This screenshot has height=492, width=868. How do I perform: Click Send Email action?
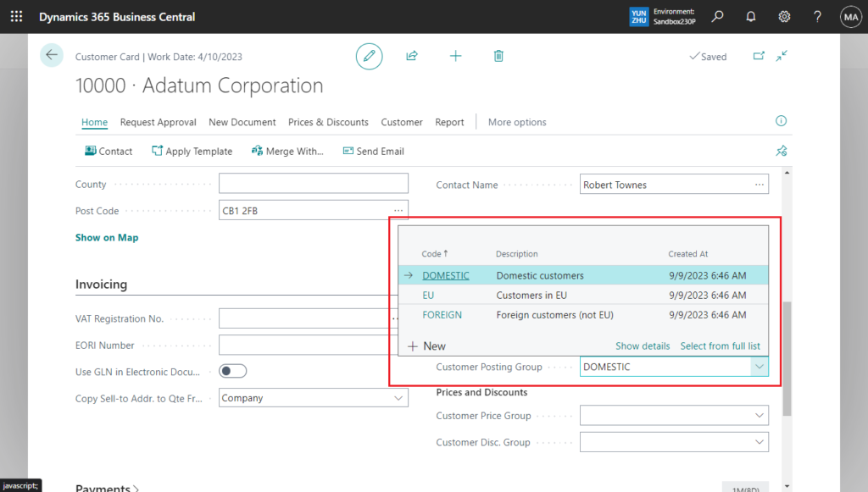pos(374,151)
